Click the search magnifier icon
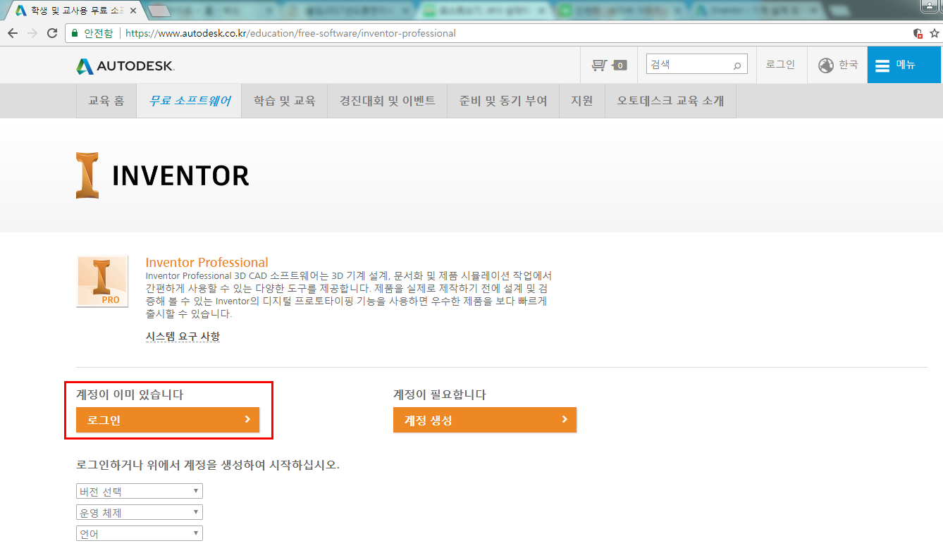The width and height of the screenshot is (943, 560). [737, 66]
